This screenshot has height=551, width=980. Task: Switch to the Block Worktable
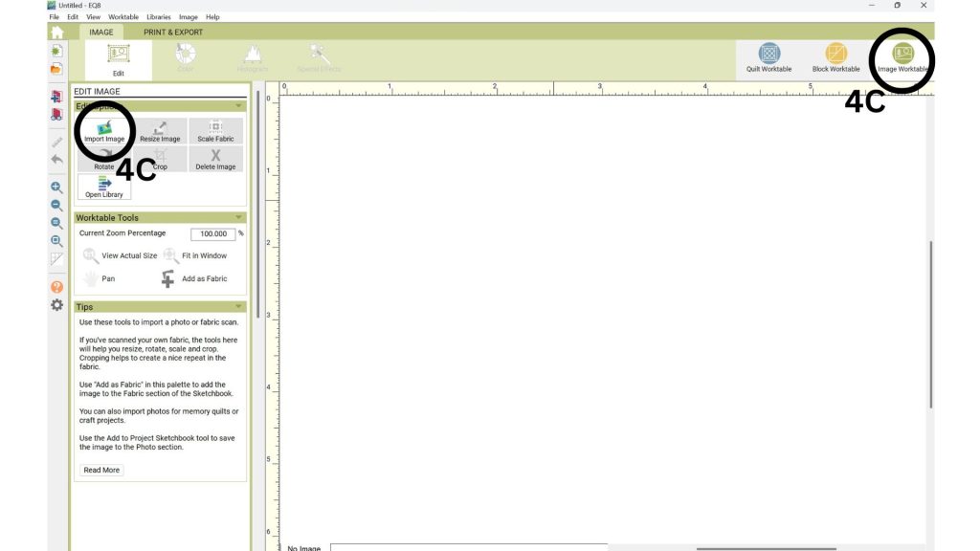tap(835, 57)
